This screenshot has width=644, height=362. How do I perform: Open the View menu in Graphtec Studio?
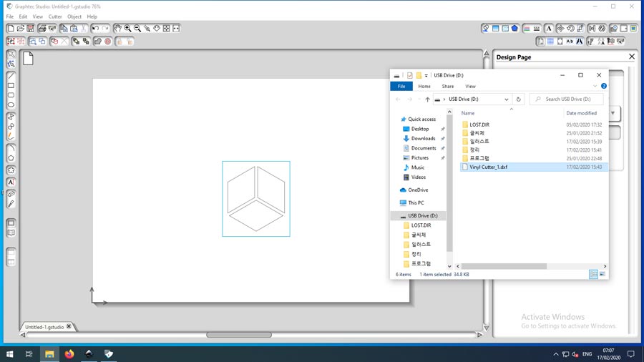point(38,17)
